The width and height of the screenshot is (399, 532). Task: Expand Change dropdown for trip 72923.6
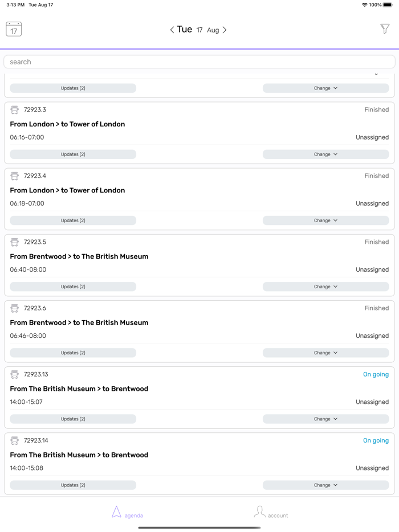(x=325, y=353)
